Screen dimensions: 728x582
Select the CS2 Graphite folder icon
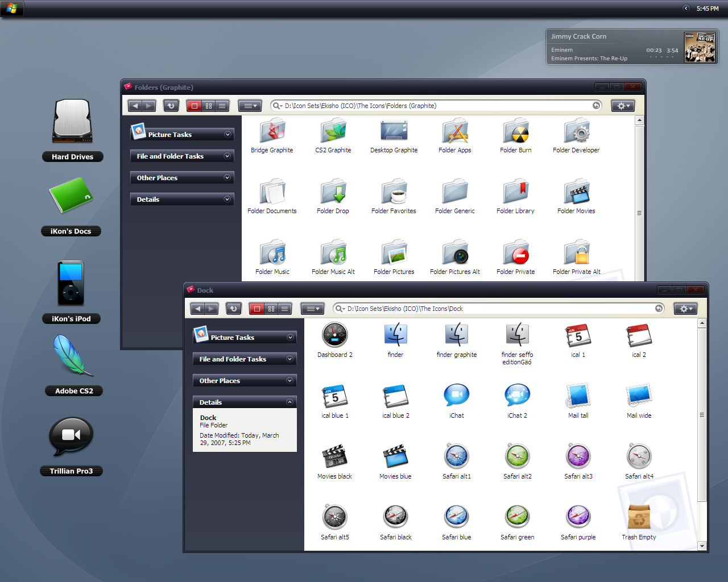click(x=333, y=131)
